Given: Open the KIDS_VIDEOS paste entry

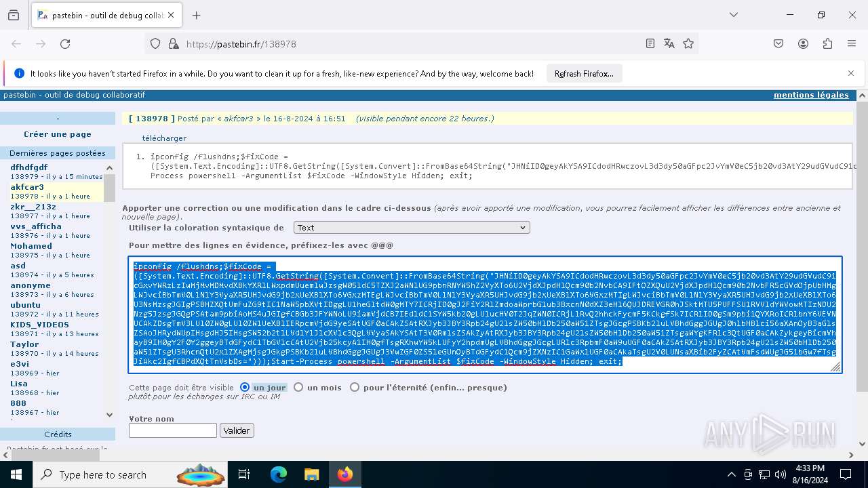Looking at the screenshot, I should point(39,325).
